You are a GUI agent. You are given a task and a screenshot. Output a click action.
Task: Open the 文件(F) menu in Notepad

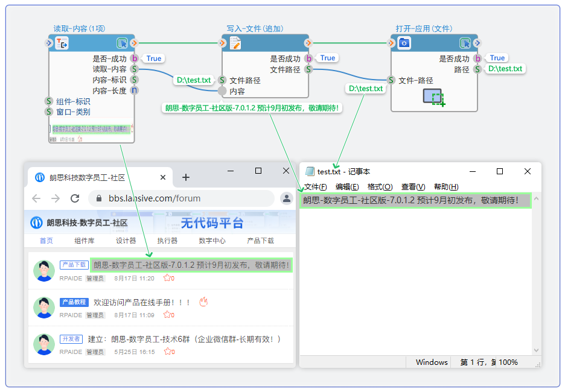[x=316, y=187]
